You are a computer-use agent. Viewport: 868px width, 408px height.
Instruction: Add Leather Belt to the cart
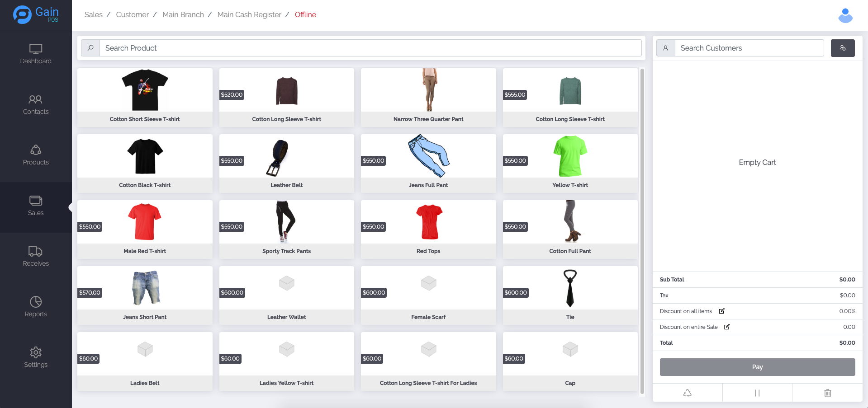[286, 164]
